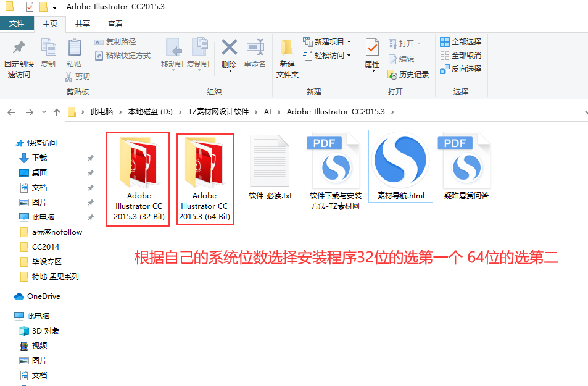The width and height of the screenshot is (588, 386).
Task: Click the Forward navigation arrow
Action: 29,112
